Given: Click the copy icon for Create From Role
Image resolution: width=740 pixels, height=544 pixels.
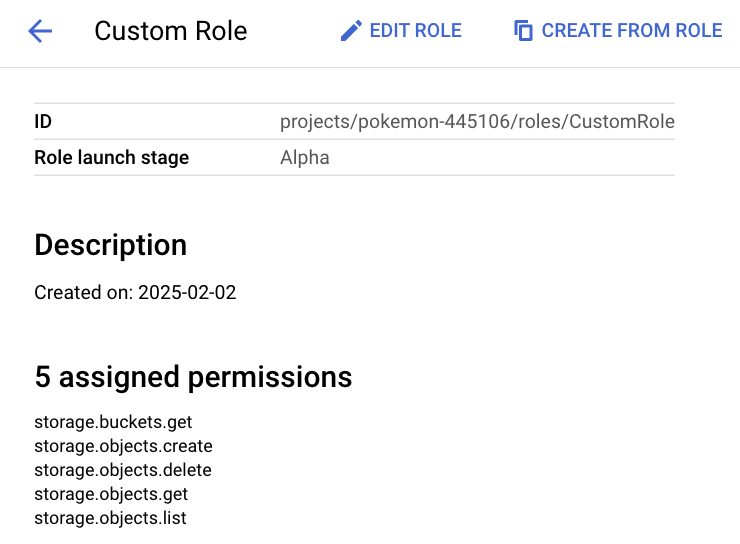Looking at the screenshot, I should pyautogui.click(x=524, y=31).
